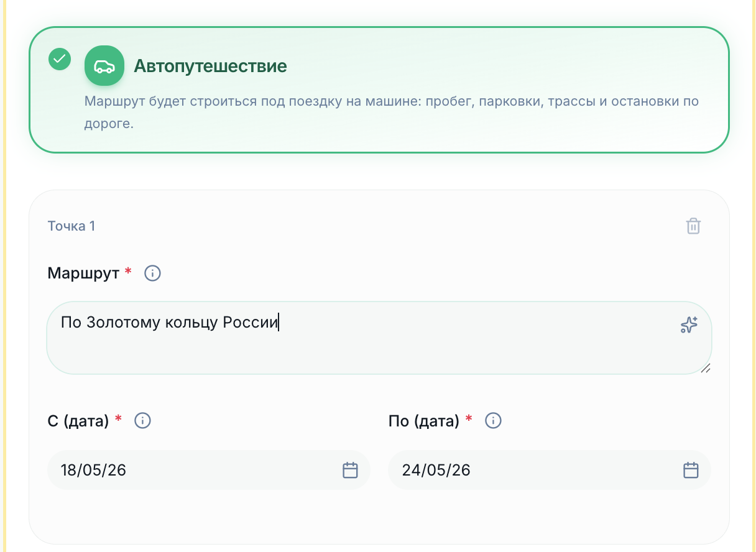Open the info tooltip next to По (дата)
This screenshot has width=756, height=552.
click(493, 421)
